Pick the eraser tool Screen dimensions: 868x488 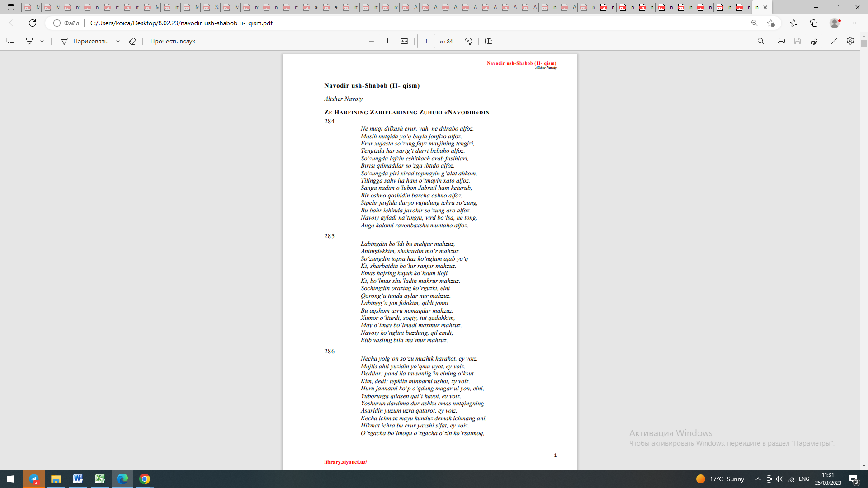pyautogui.click(x=132, y=41)
